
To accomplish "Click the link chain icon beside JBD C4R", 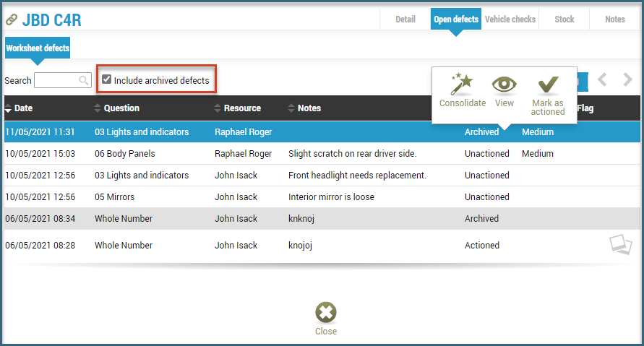I will point(12,20).
